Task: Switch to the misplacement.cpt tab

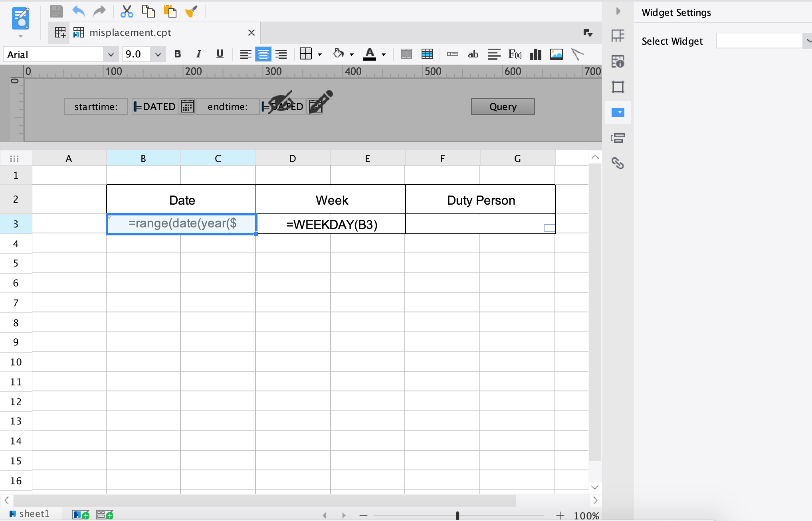Action: point(131,32)
